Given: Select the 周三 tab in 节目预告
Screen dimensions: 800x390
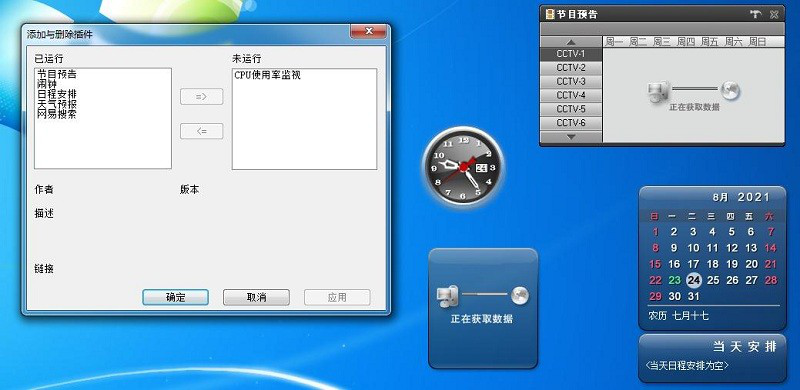Looking at the screenshot, I should pyautogui.click(x=662, y=42).
